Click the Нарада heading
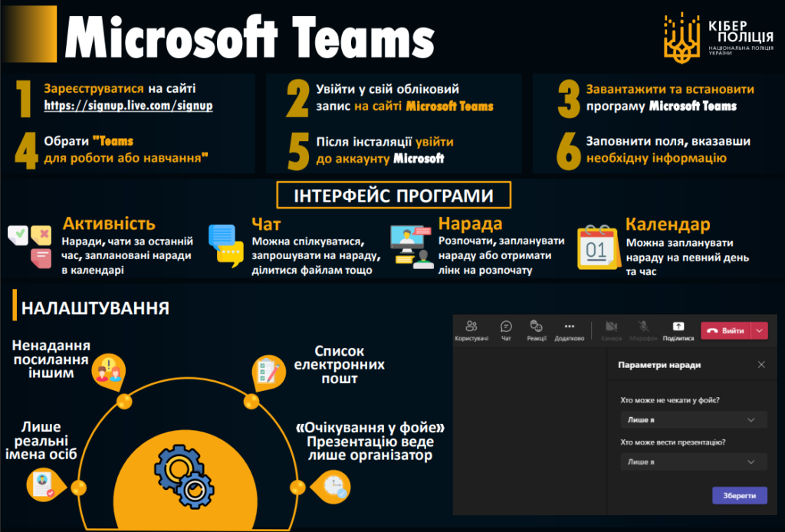Viewport: 785px width, 532px height. coord(470,224)
